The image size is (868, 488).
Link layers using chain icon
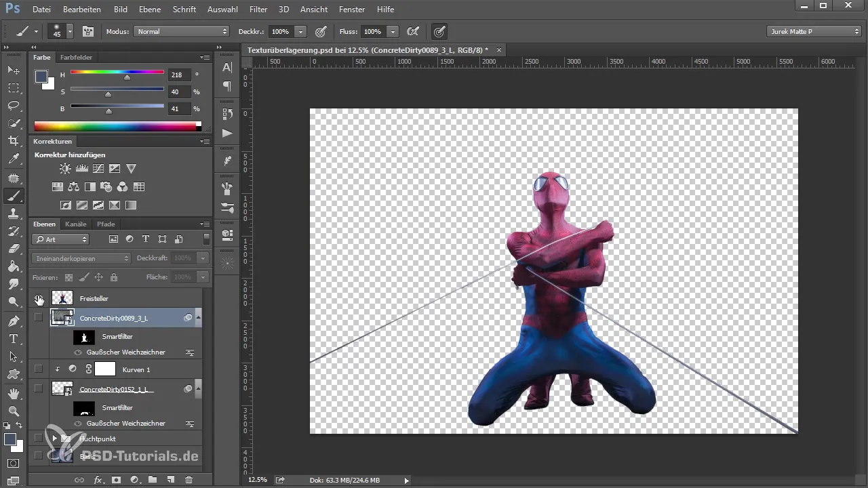pos(79,480)
